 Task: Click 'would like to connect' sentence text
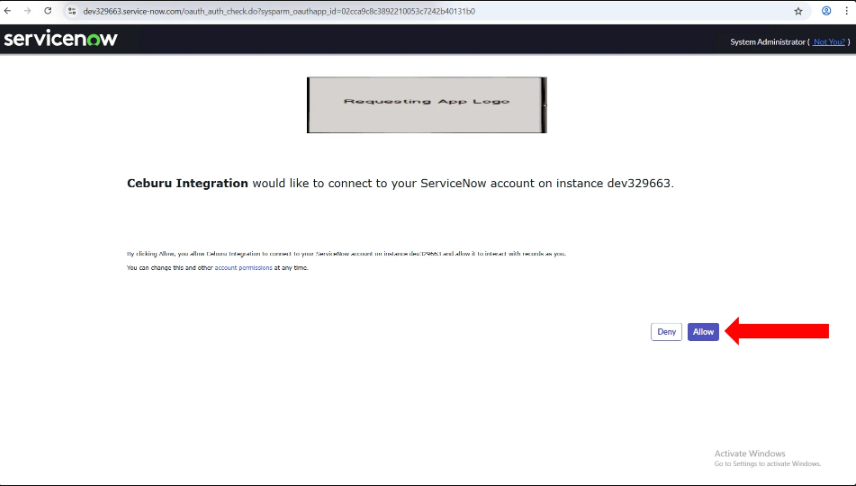pos(463,183)
